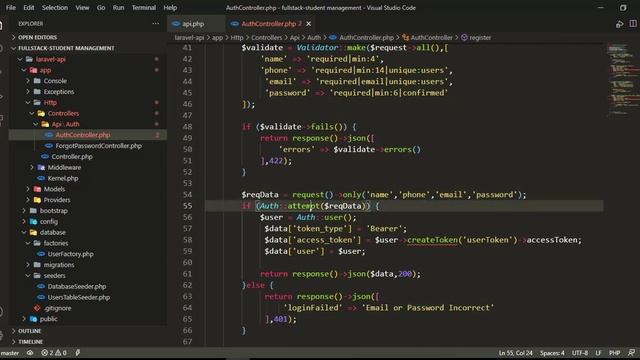Open UsersTableSeeder.php file

[x=78, y=297]
